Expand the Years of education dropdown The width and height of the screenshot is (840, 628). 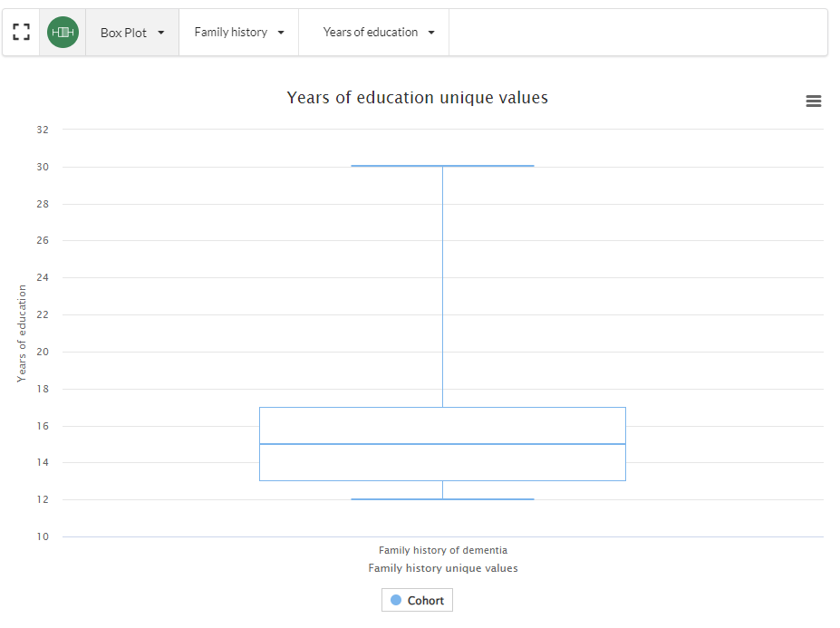[378, 33]
